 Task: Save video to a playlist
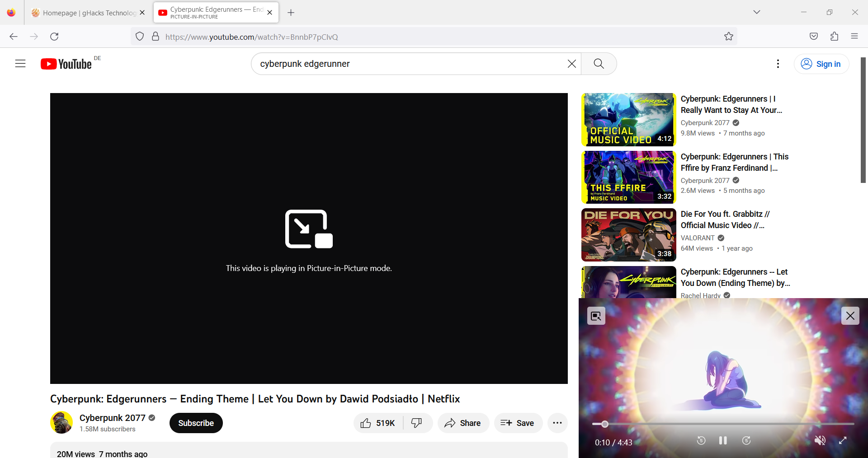pos(518,423)
